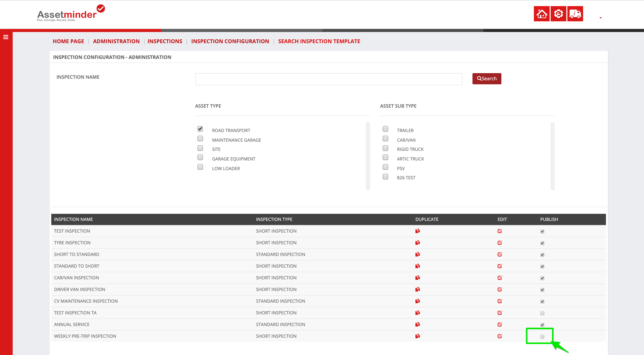Focus the INSPECTION NAME input field
The image size is (644, 355).
click(329, 79)
